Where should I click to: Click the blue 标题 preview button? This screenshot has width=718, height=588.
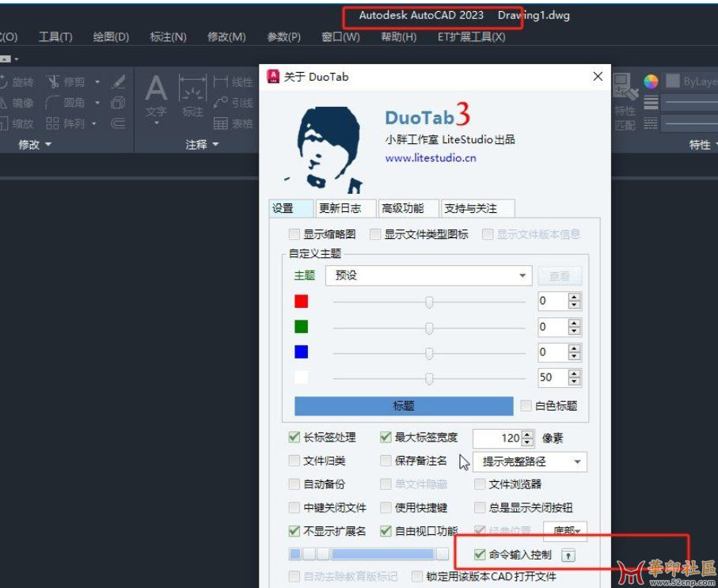click(x=404, y=406)
